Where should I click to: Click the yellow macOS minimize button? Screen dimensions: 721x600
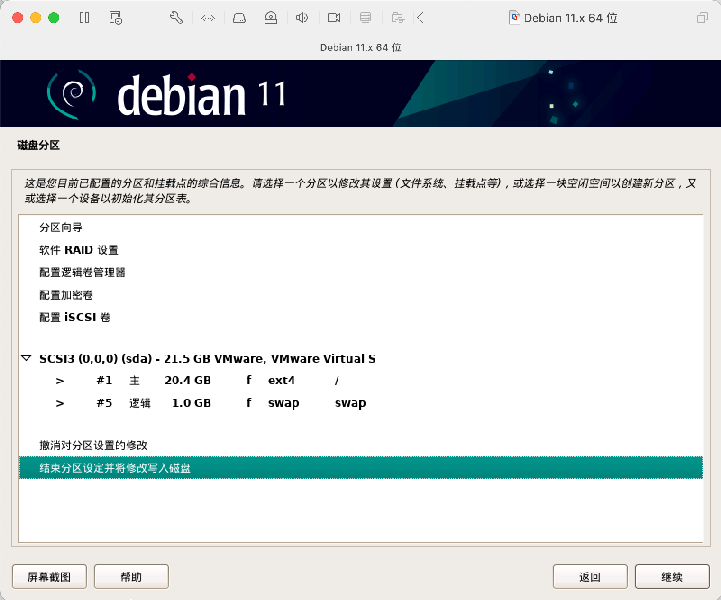[35, 18]
